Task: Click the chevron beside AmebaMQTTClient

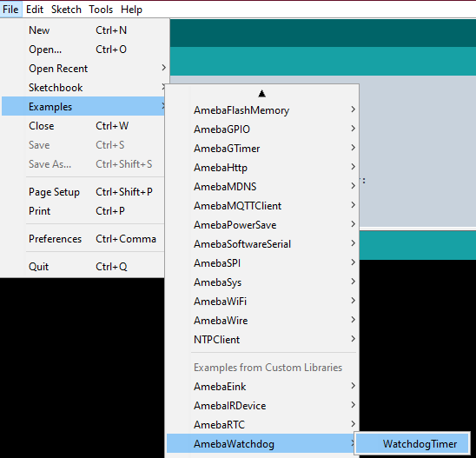Action: pyautogui.click(x=353, y=205)
